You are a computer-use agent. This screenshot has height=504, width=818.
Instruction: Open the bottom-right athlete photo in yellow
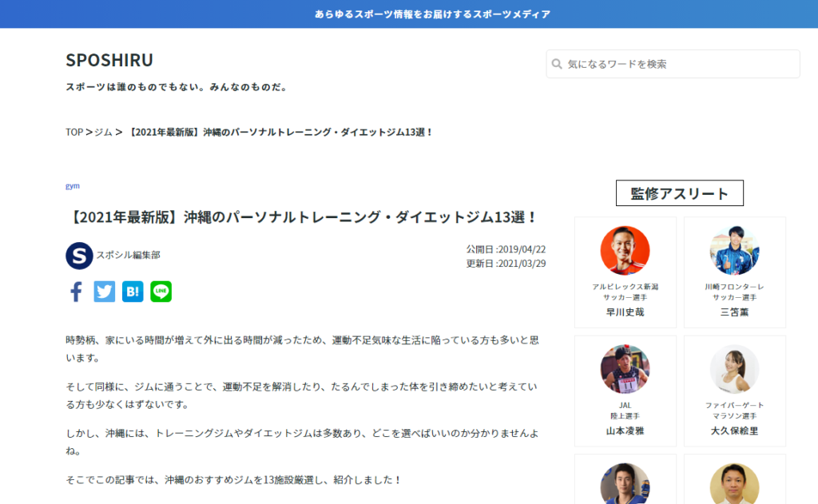click(x=735, y=484)
